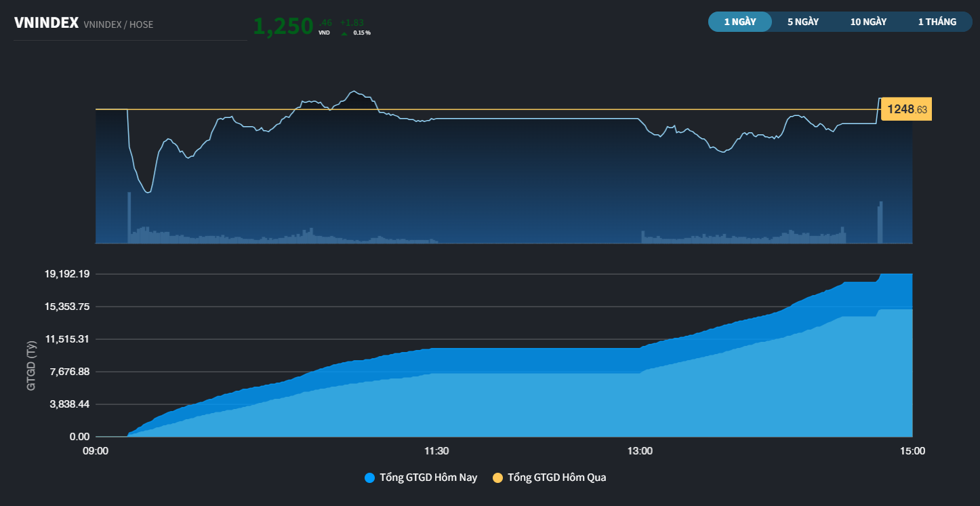Switch to the 5 NGÀY tab
Viewport: 980px width, 506px height.
[803, 22]
